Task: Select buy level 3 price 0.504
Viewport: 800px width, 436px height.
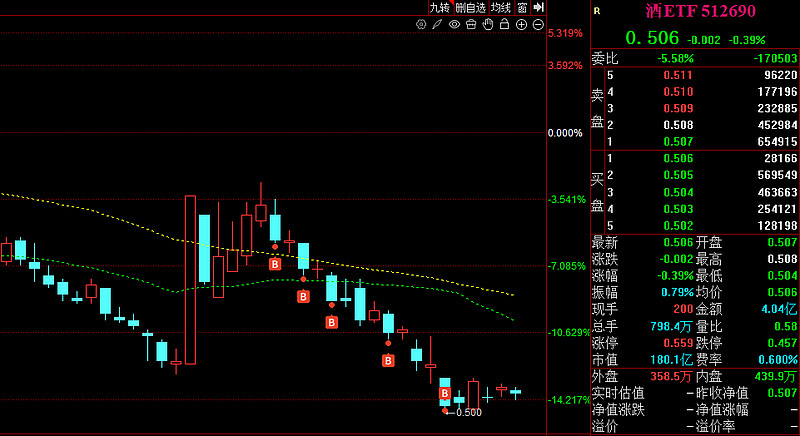Action: [678, 192]
